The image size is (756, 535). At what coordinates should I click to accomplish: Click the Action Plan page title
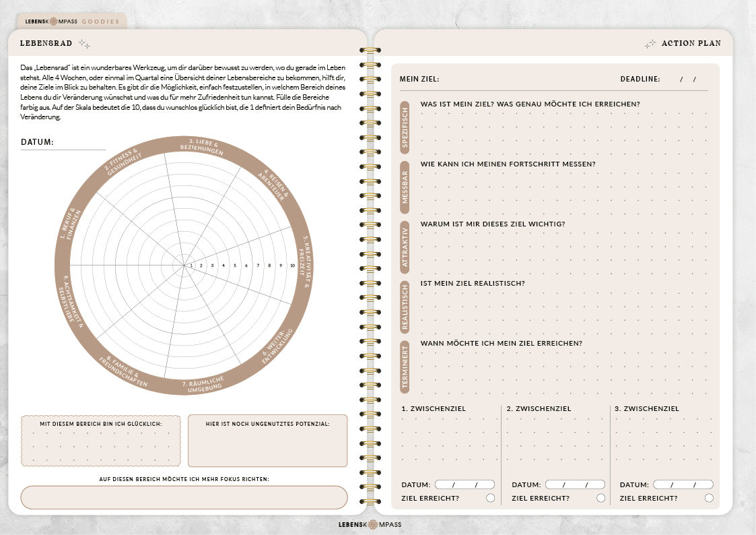click(x=691, y=43)
